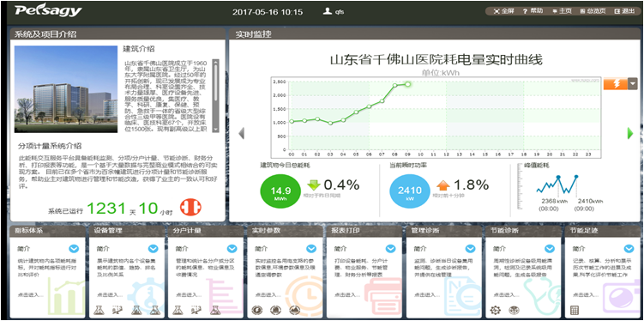Go to 主页 home page
The height and width of the screenshot is (321, 644).
562,11
